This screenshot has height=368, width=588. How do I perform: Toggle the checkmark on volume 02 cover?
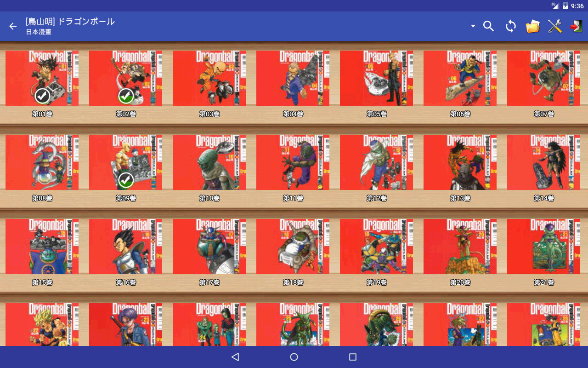tap(126, 96)
